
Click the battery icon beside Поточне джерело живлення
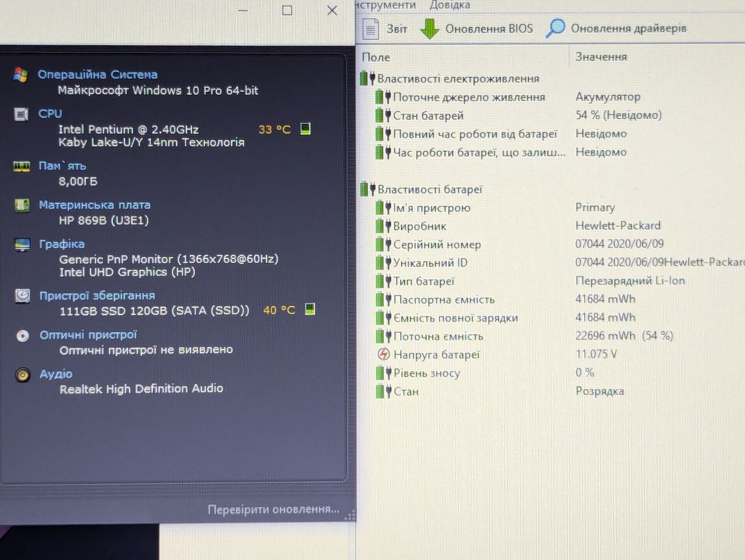click(x=383, y=97)
